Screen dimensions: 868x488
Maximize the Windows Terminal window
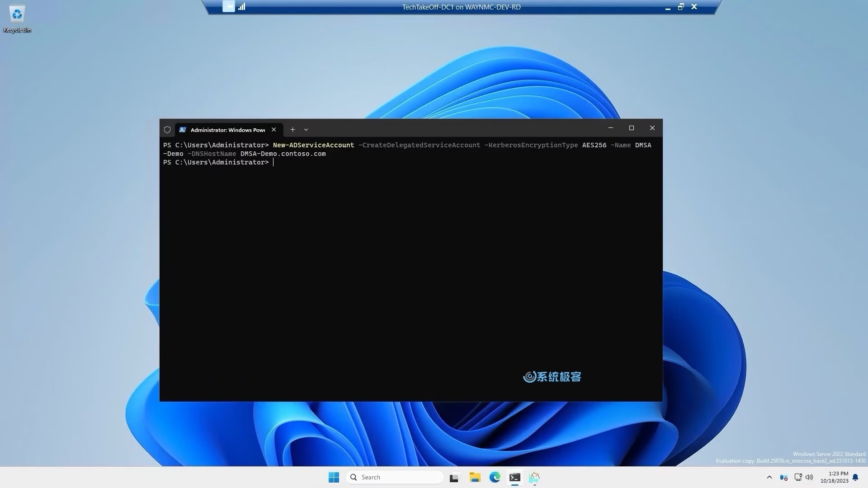coord(632,128)
